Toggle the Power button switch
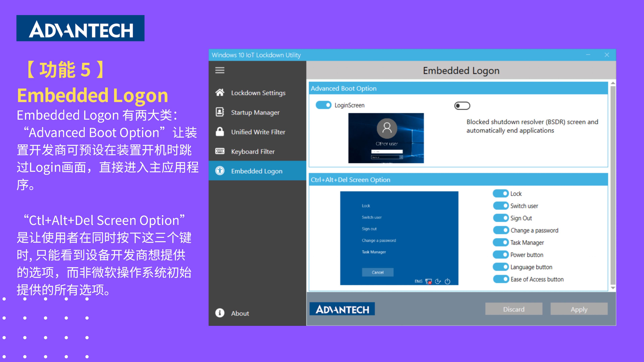Screen dimensions: 644x362 point(501,255)
